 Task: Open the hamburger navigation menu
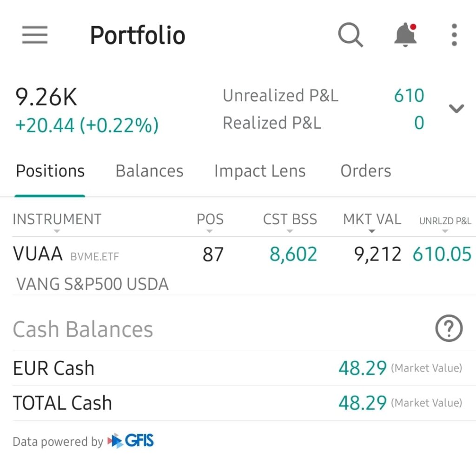35,35
